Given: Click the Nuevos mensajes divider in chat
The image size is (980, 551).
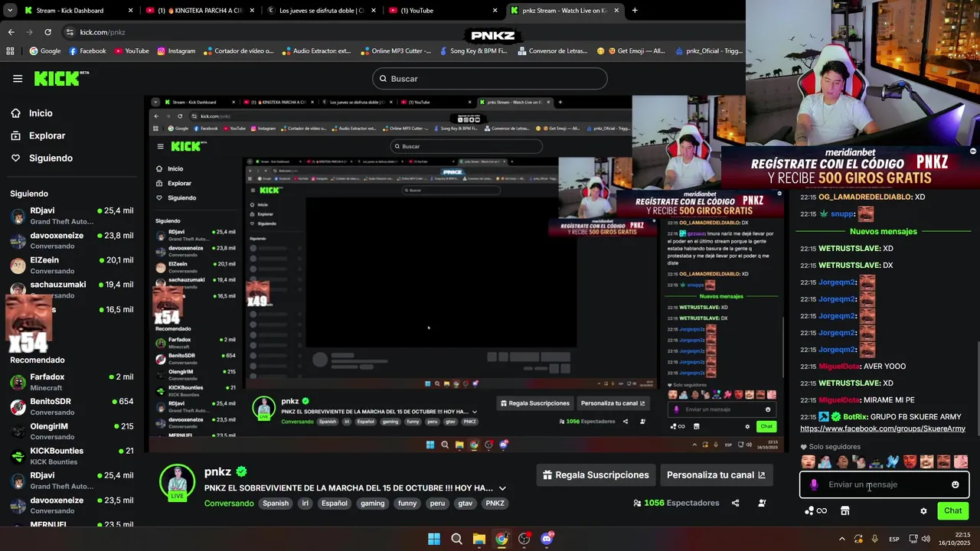Looking at the screenshot, I should 883,231.
